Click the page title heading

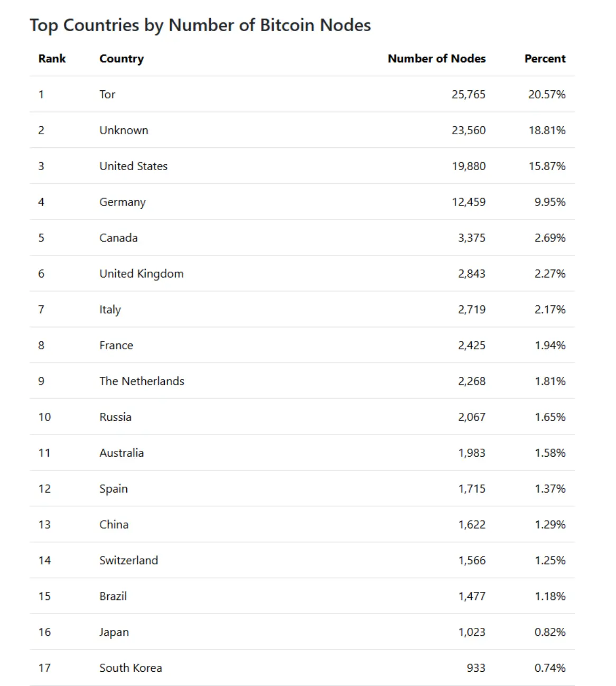200,25
